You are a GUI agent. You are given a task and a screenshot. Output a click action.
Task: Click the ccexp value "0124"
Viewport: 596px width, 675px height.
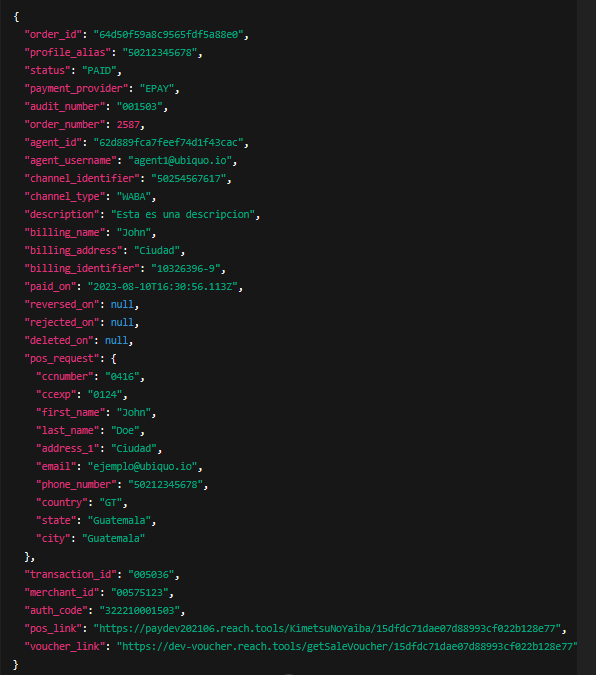tap(105, 395)
